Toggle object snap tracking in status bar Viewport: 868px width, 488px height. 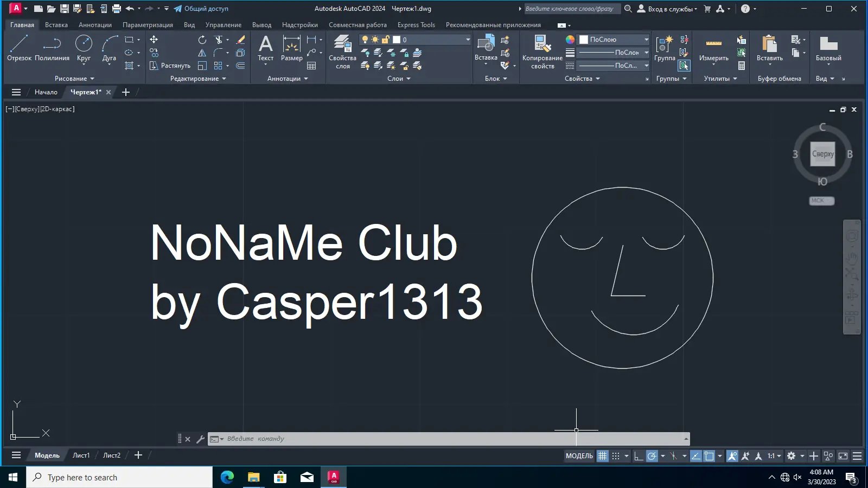tap(695, 456)
